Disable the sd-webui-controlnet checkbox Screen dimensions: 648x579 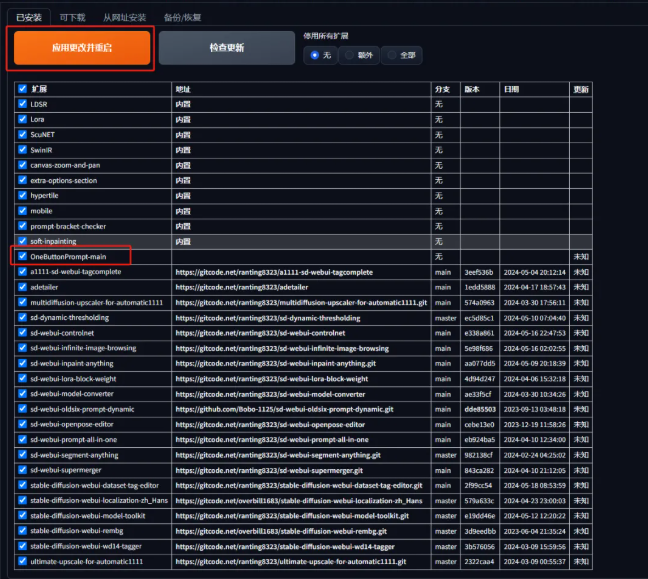[x=22, y=333]
